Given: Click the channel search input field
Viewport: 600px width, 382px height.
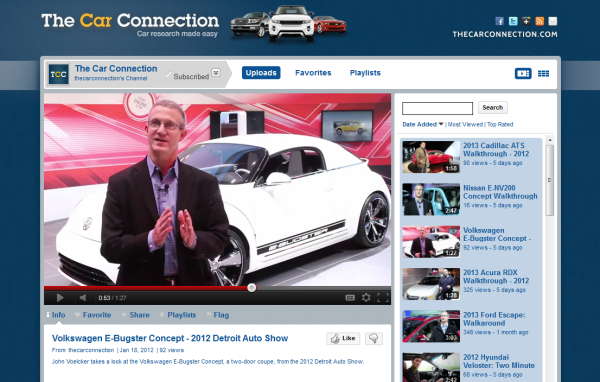Looking at the screenshot, I should coord(437,108).
